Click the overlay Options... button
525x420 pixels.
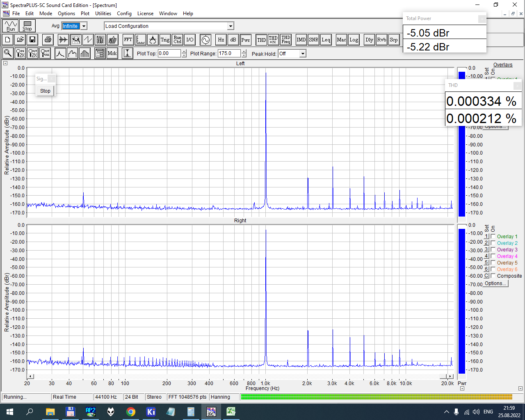point(495,283)
